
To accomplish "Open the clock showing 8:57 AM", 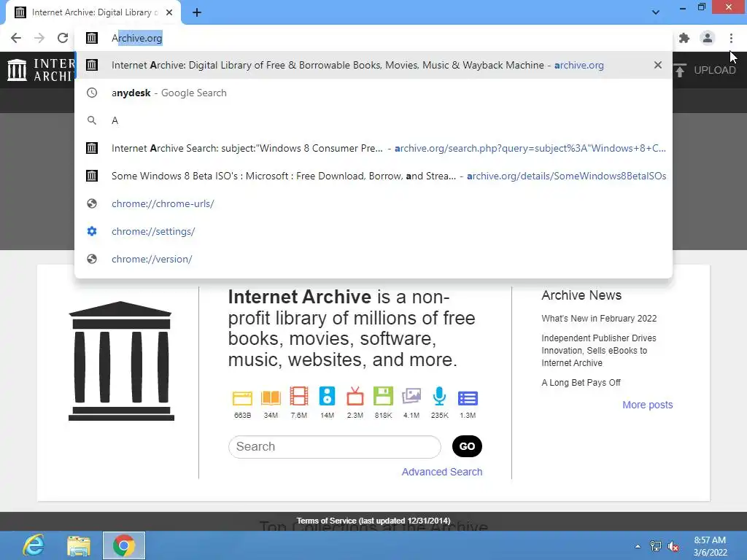I will coord(710,546).
